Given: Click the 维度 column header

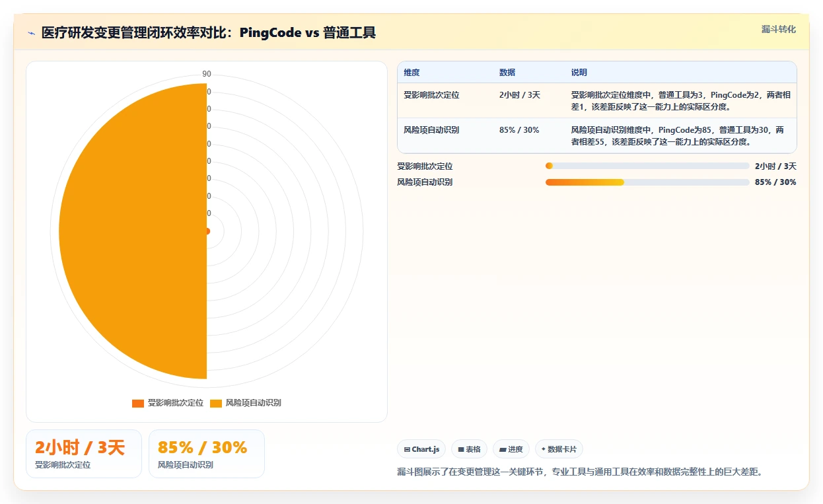Looking at the screenshot, I should (x=411, y=73).
